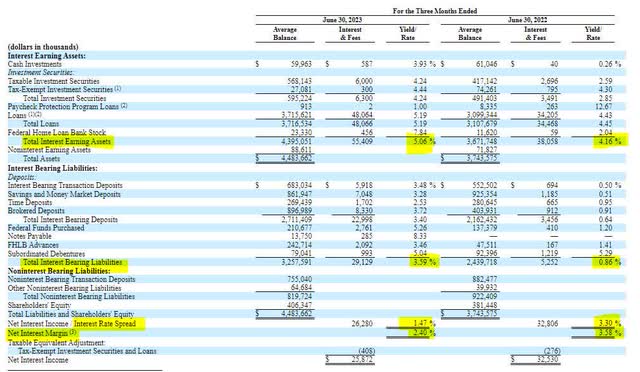Select the "Federal Home Loan Bank Stock" label

pyautogui.click(x=57, y=132)
